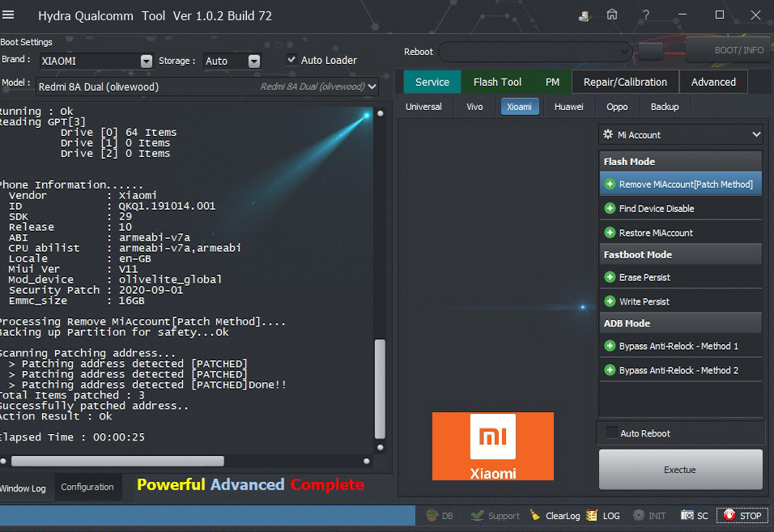
Task: Open help via the question mark icon
Action: pyautogui.click(x=646, y=15)
